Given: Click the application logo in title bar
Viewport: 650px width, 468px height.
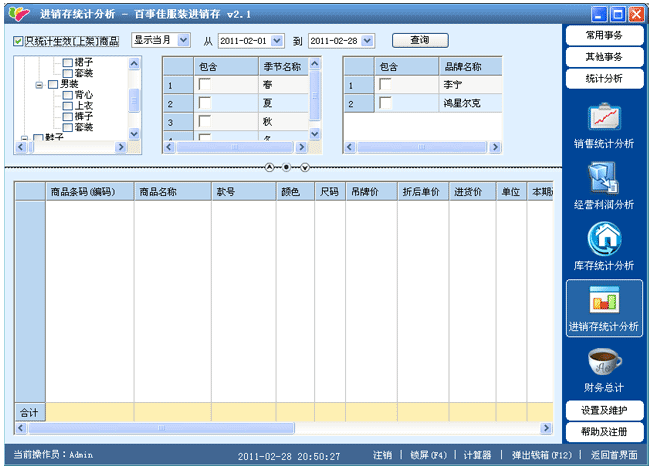Looking at the screenshot, I should pyautogui.click(x=18, y=15).
